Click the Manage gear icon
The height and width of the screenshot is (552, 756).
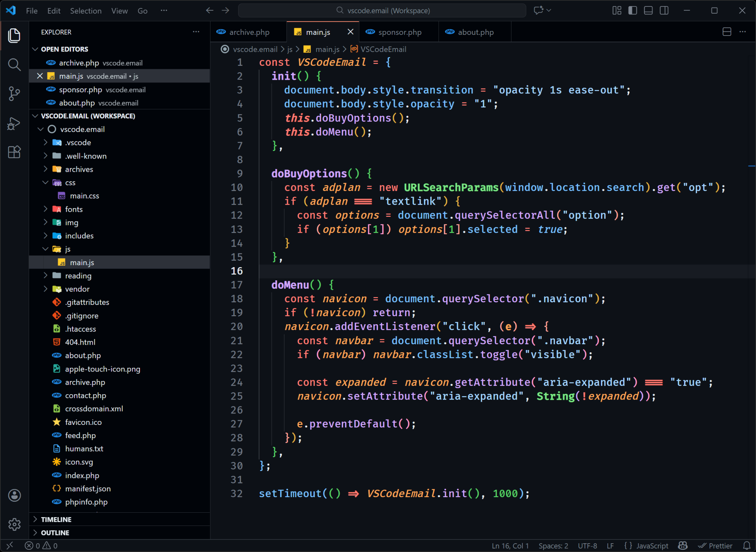pyautogui.click(x=14, y=524)
